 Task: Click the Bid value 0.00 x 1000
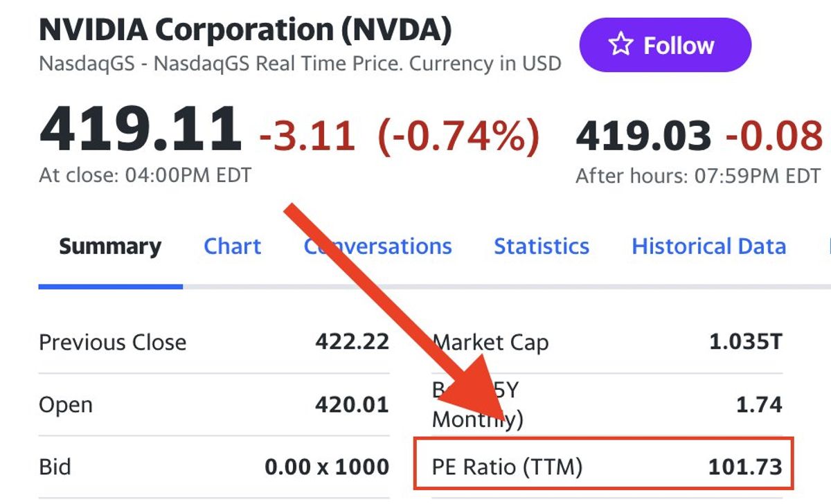click(327, 467)
